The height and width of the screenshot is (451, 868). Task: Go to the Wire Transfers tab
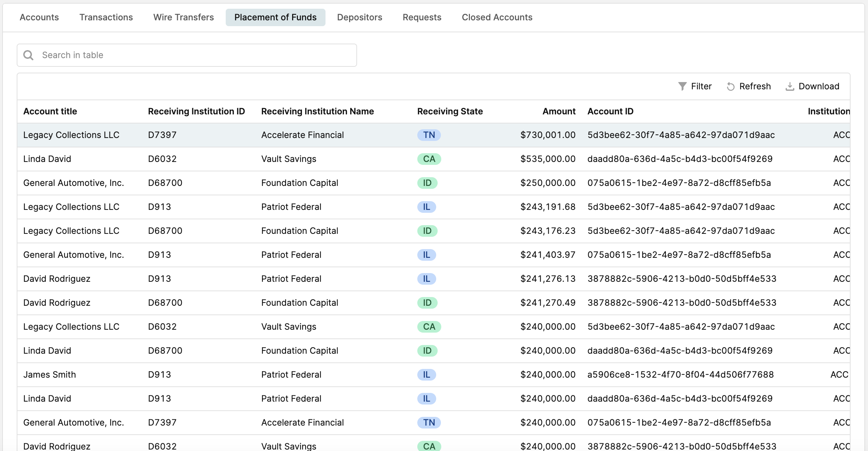coord(184,17)
